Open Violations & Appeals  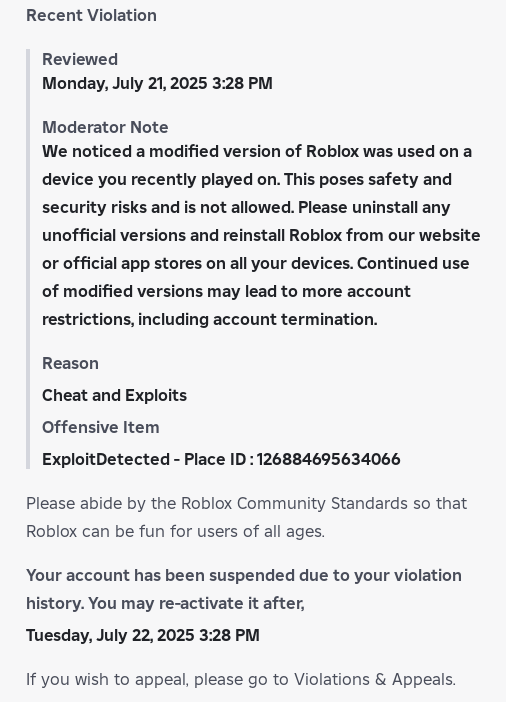(373, 680)
